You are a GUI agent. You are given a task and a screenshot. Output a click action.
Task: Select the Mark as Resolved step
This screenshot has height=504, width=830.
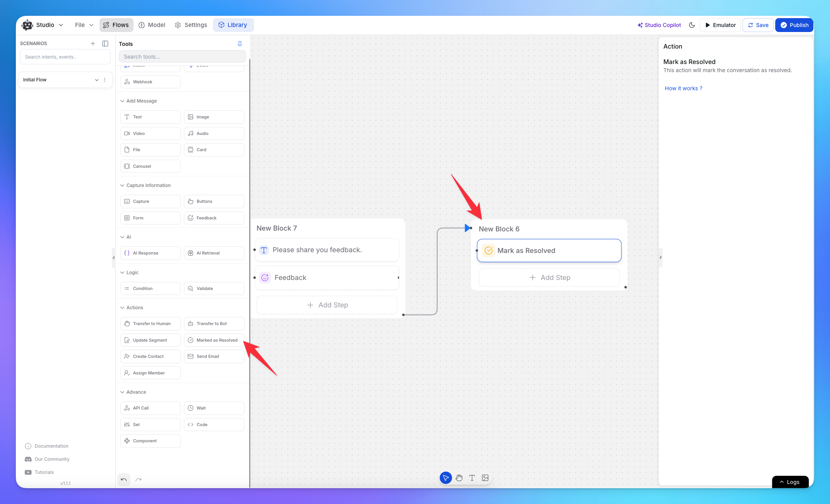549,251
